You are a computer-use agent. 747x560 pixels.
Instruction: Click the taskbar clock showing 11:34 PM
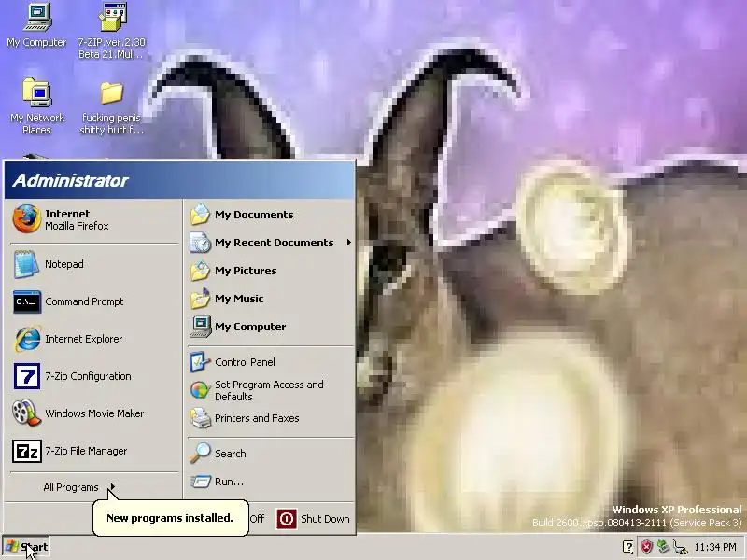coord(715,547)
